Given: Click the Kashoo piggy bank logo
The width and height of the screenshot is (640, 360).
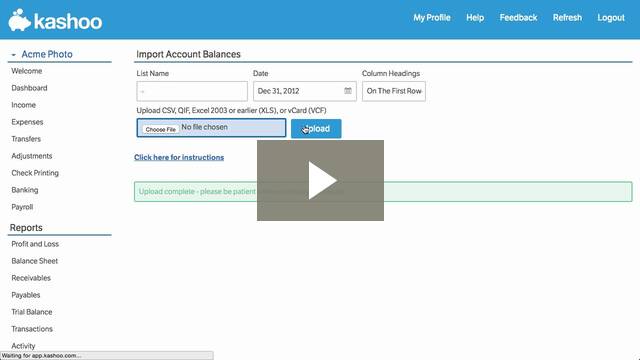Looking at the screenshot, I should tap(20, 20).
